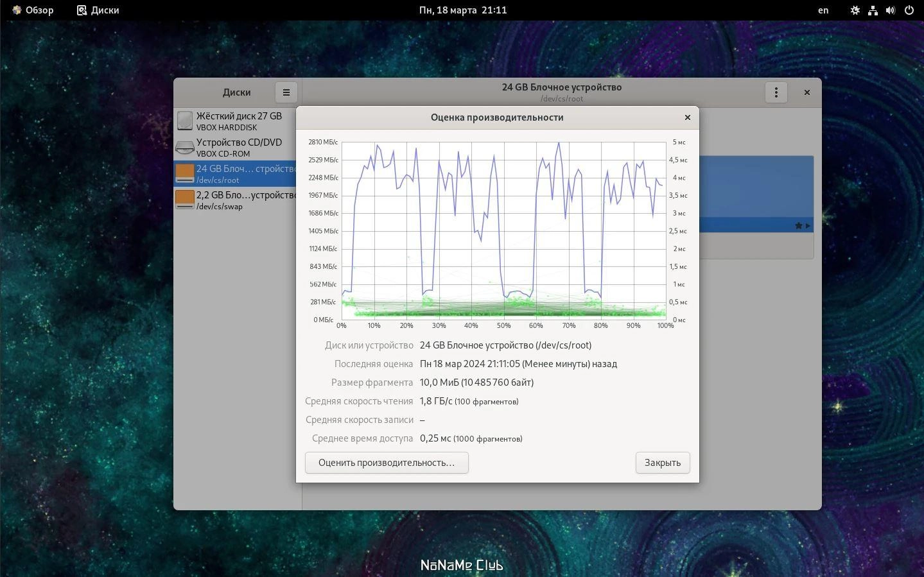Click the benchmark graph area
Image resolution: width=924 pixels, height=577 pixels.
tap(504, 230)
